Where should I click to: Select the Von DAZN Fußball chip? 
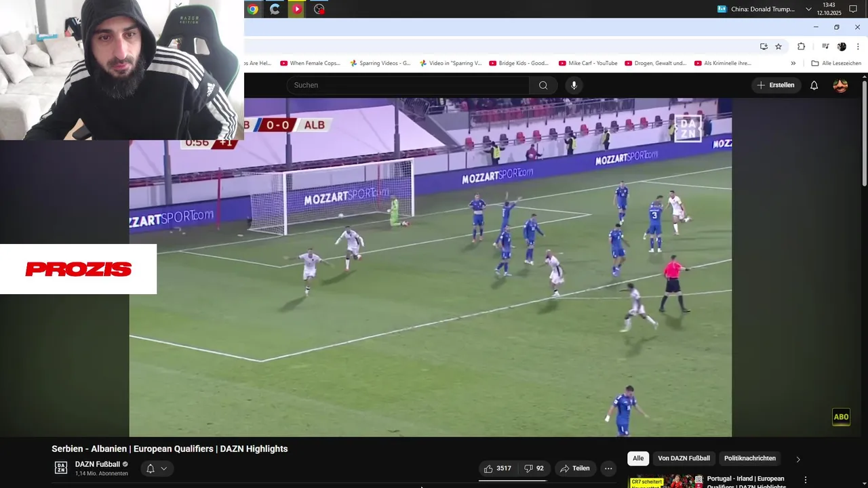684,458
